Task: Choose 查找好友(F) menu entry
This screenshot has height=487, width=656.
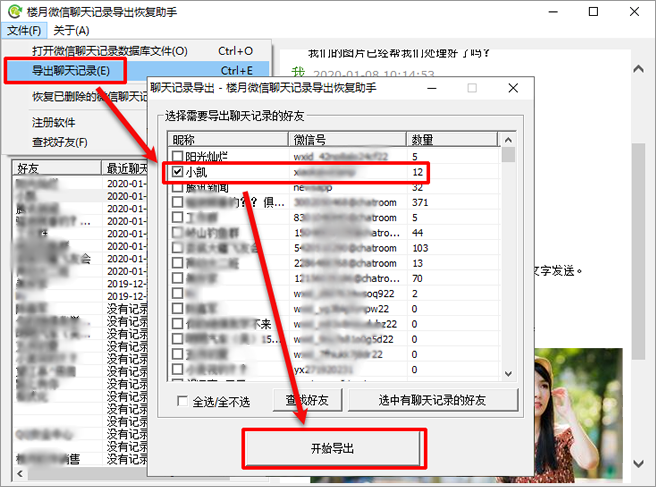Action: point(59,142)
